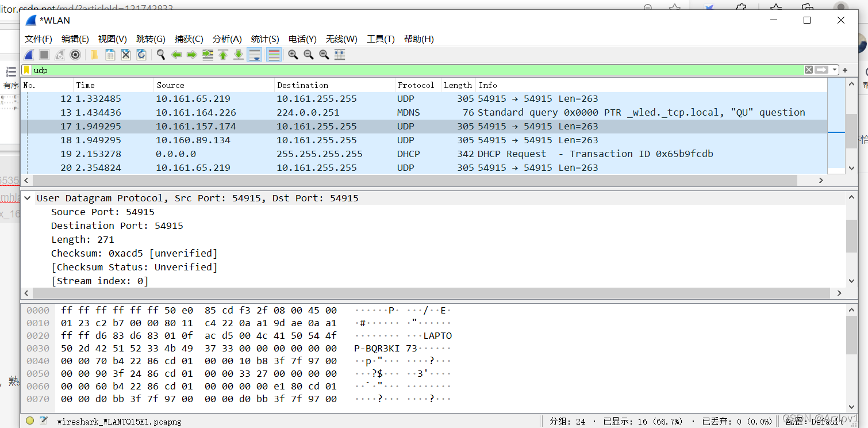Clear the udp display filter
This screenshot has height=428, width=868.
click(809, 70)
